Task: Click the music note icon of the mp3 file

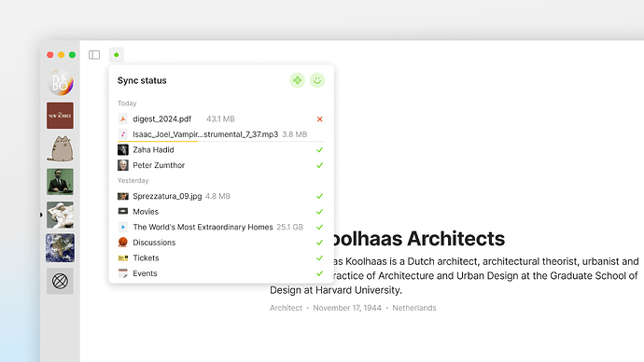Action: [x=123, y=134]
